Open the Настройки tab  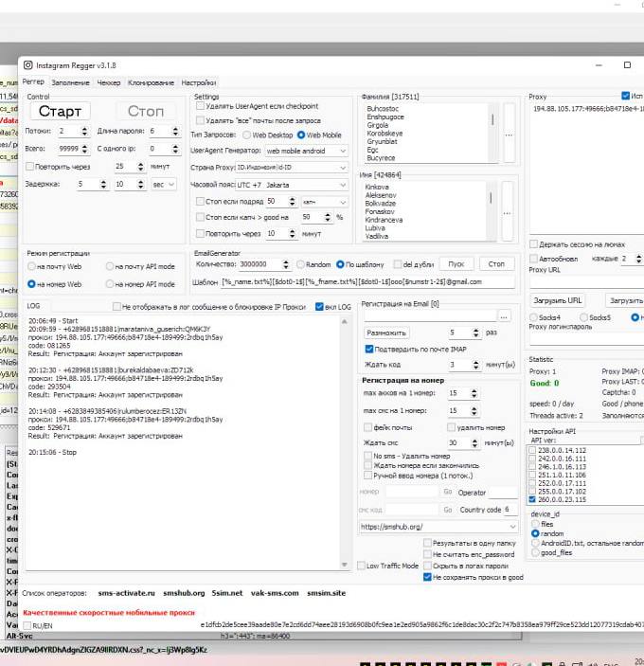pos(199,82)
